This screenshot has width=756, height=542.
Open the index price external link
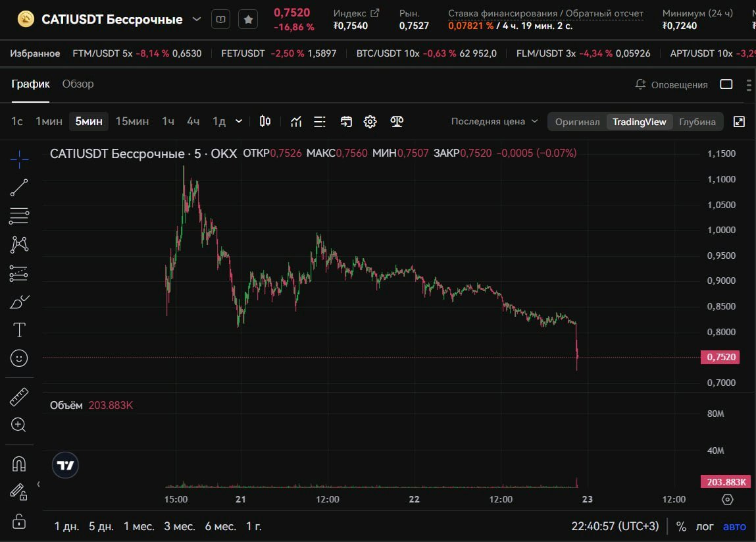[374, 13]
